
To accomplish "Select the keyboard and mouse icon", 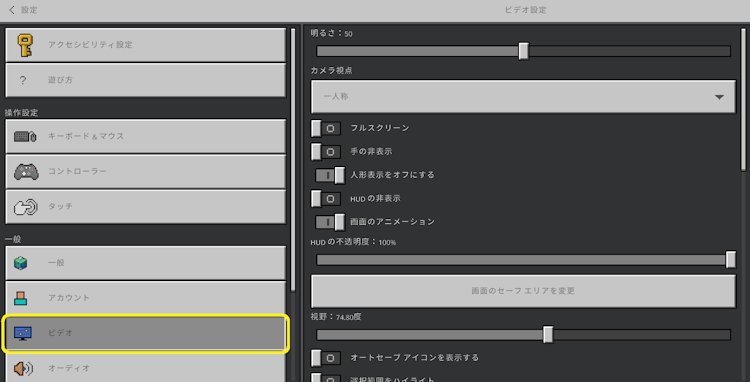I will [25, 136].
